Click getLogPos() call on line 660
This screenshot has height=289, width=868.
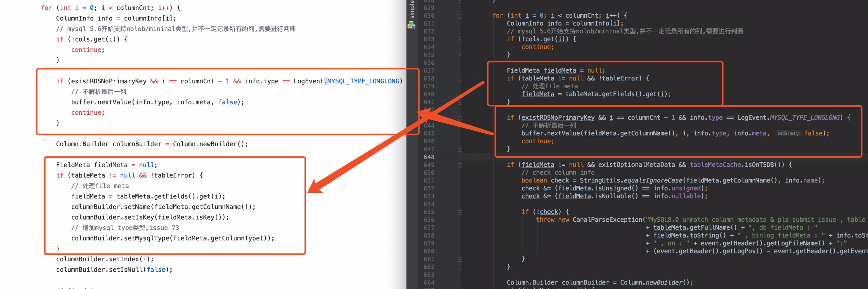[743, 251]
